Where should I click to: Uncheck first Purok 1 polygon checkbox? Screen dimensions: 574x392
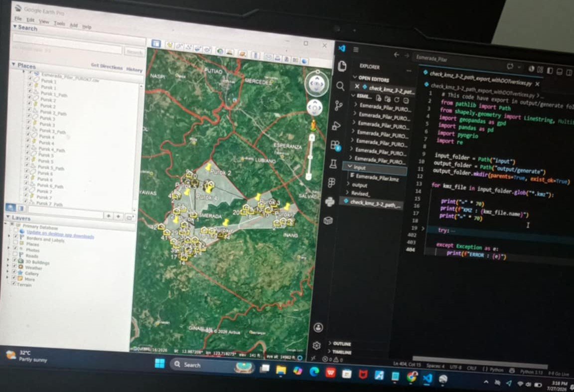[x=30, y=79]
